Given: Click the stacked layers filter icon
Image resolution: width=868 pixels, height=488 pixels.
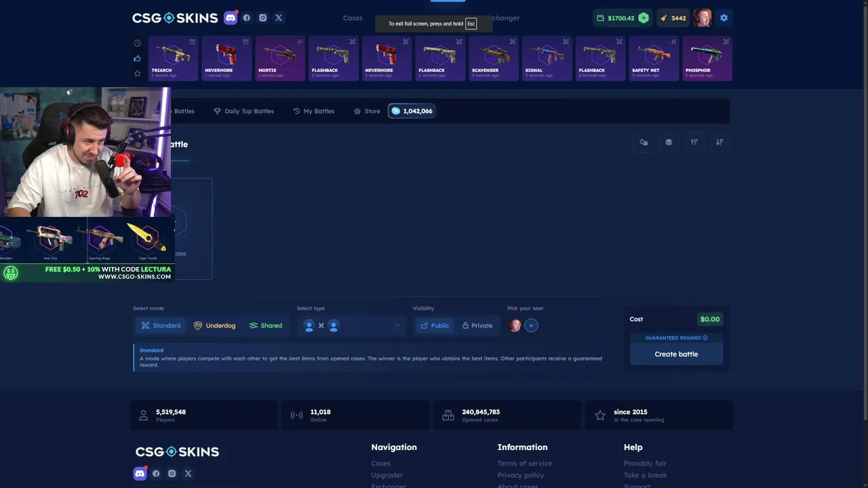Looking at the screenshot, I should [669, 142].
